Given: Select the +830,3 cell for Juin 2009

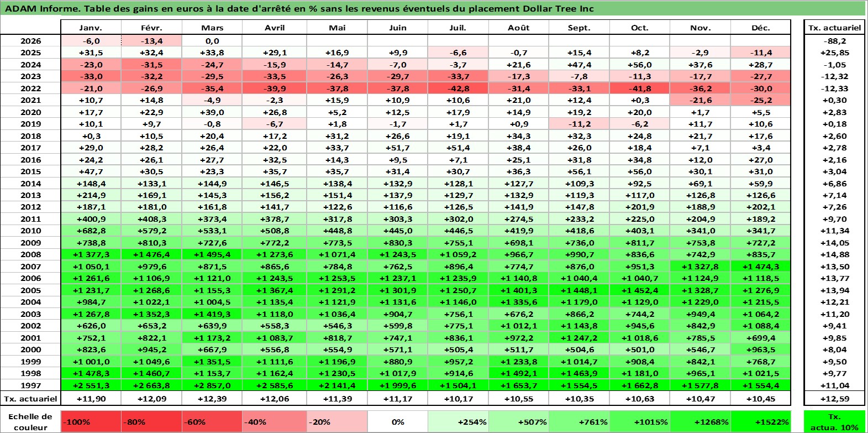Looking at the screenshot, I should pyautogui.click(x=398, y=243).
